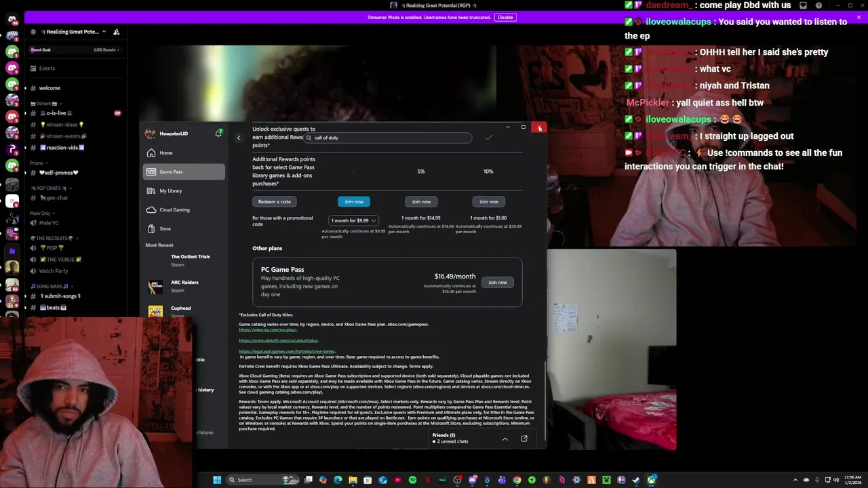
Task: Open the beats channel
Action: pos(75,308)
